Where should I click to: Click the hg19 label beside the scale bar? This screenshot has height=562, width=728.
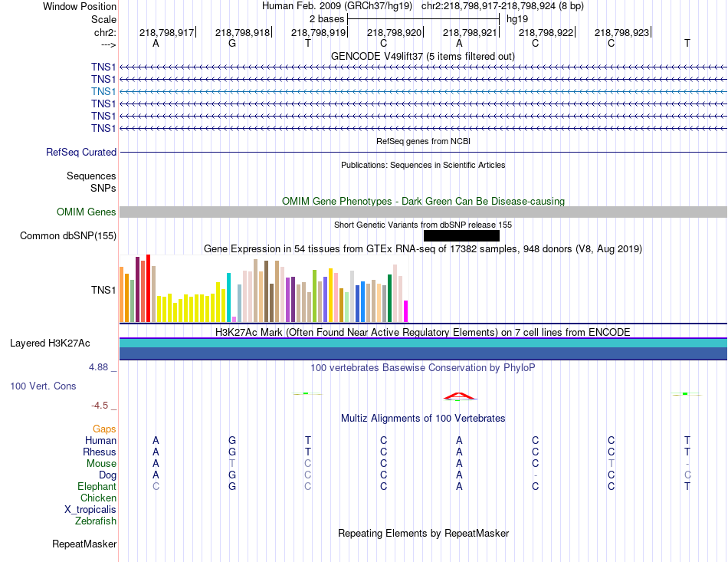click(x=517, y=19)
